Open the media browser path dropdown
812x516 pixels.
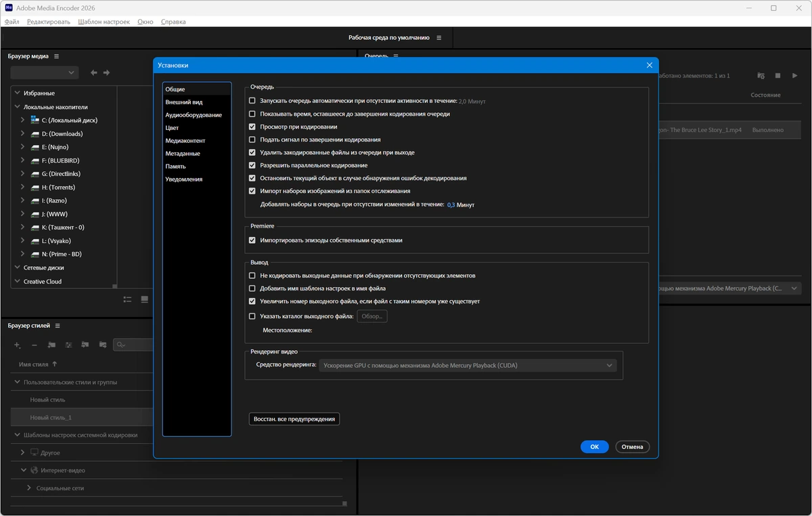click(45, 72)
